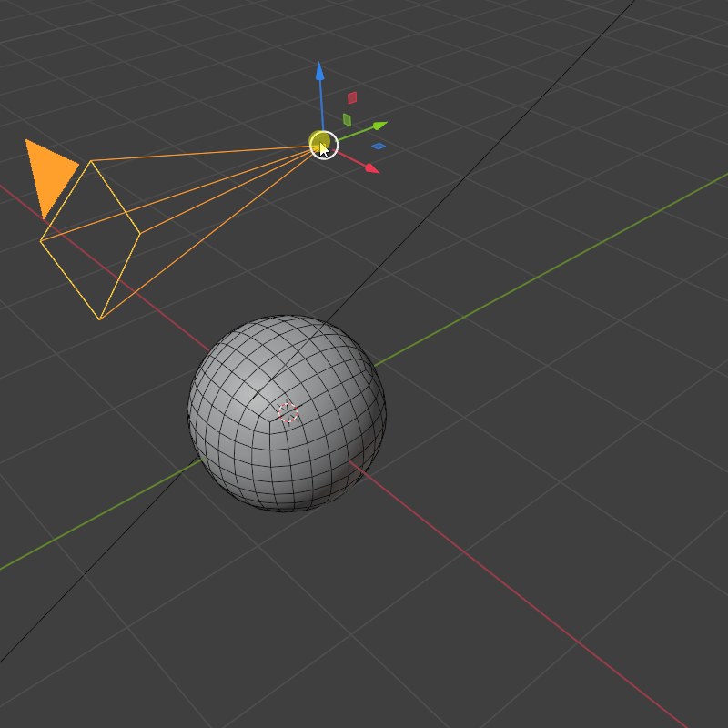
Task: Click the orange camera up-direction triangle
Action: [x=45, y=168]
